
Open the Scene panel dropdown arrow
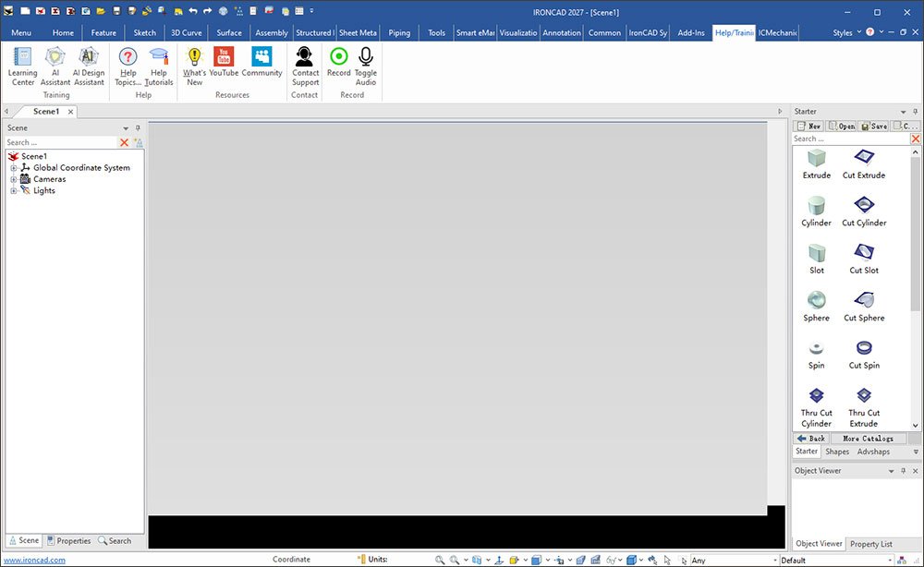coord(126,128)
